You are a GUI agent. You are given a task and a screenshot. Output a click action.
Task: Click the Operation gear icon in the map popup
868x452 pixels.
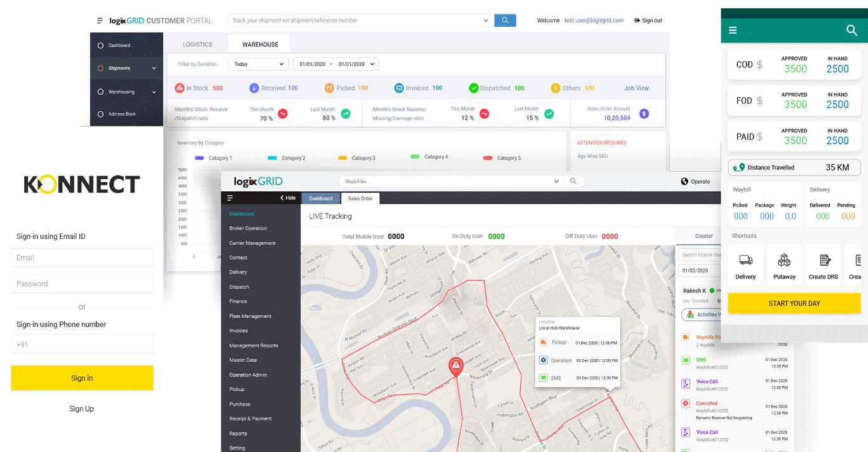(543, 360)
